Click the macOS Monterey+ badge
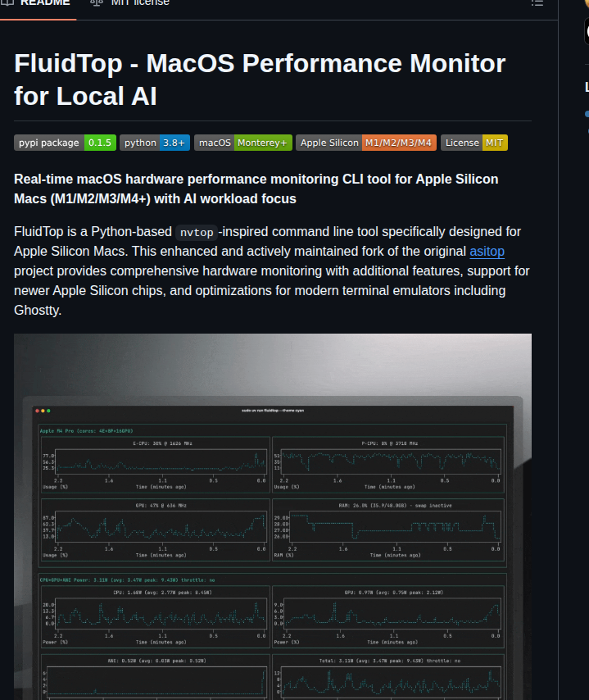The width and height of the screenshot is (589, 700). click(x=243, y=143)
